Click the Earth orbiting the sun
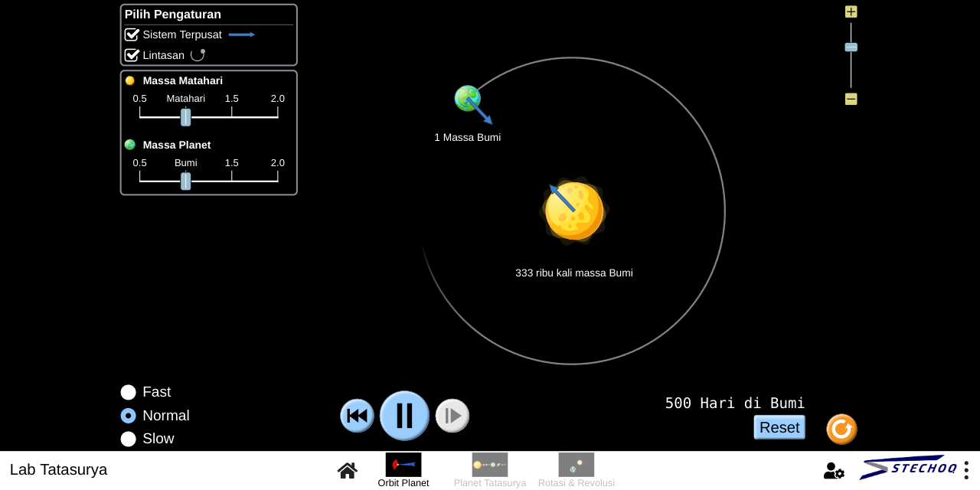This screenshot has height=490, width=980. point(467,98)
